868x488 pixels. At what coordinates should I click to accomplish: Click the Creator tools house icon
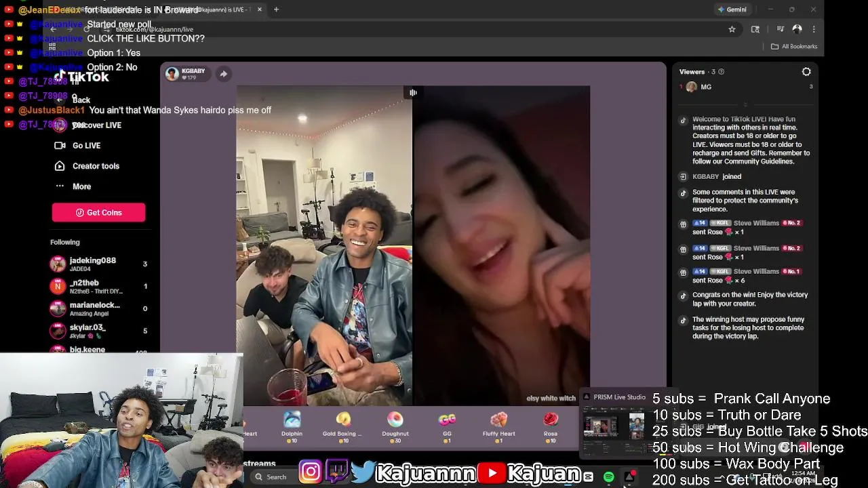60,166
